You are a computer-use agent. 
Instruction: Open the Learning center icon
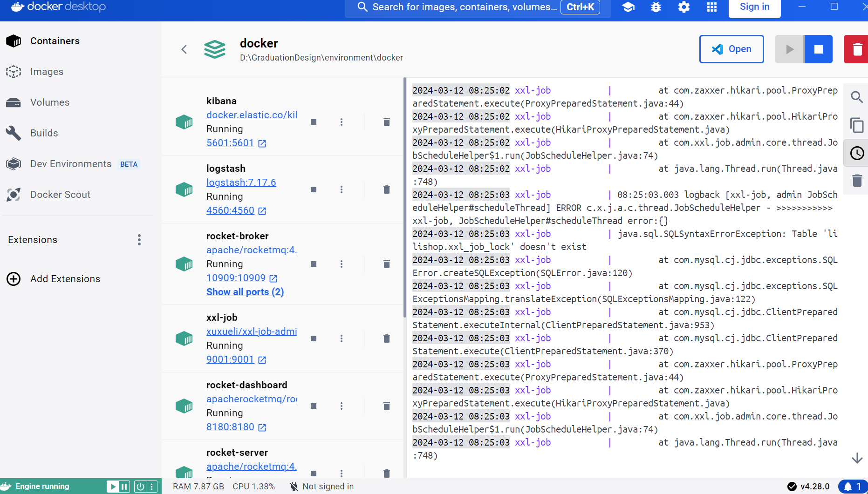pyautogui.click(x=628, y=7)
